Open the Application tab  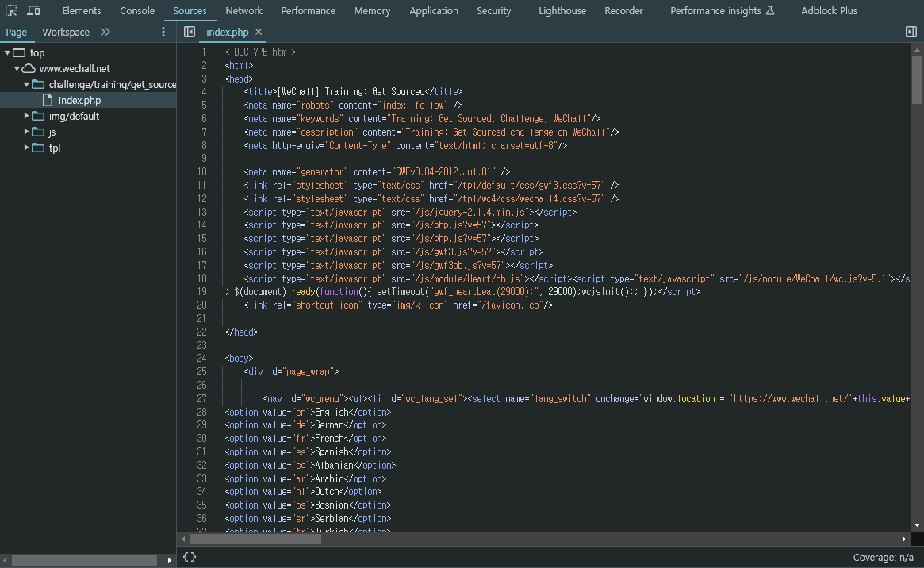(434, 10)
